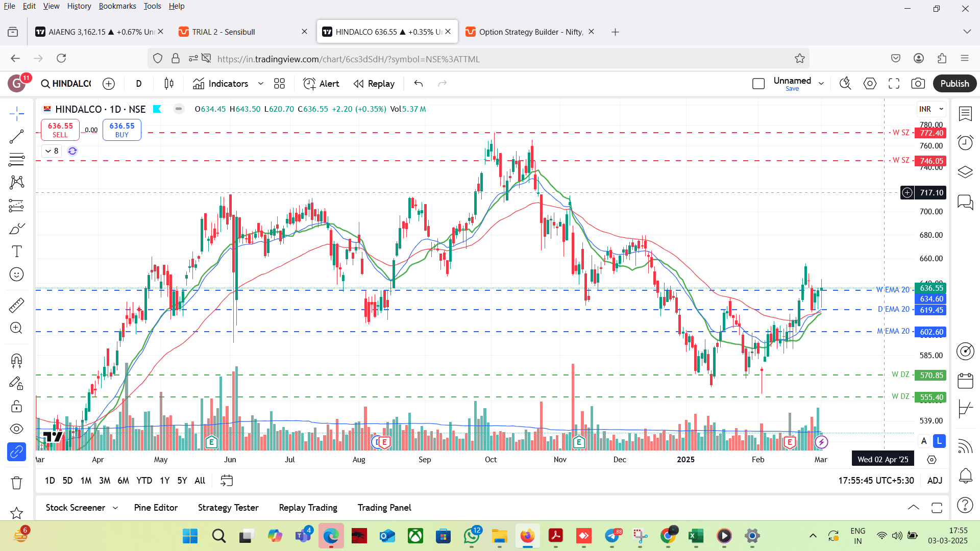This screenshot has height=551, width=980.
Task: Toggle magnet mode for drawings
Action: [16, 361]
